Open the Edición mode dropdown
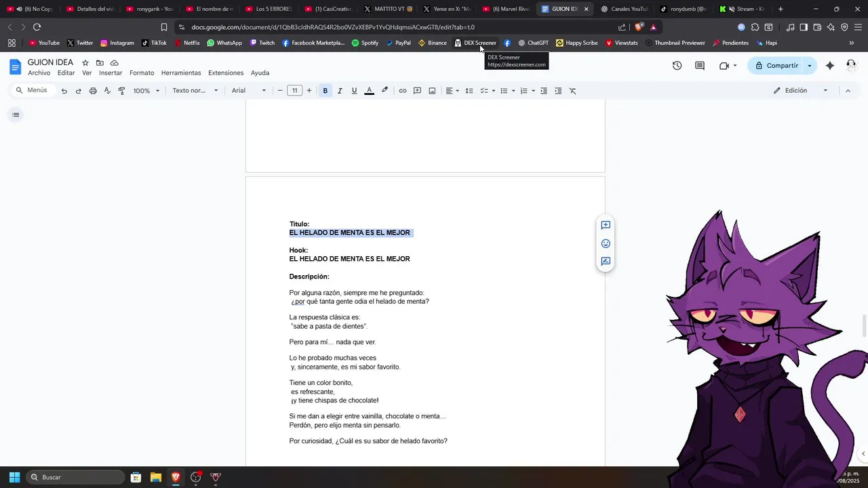868x488 pixels. pyautogui.click(x=801, y=91)
